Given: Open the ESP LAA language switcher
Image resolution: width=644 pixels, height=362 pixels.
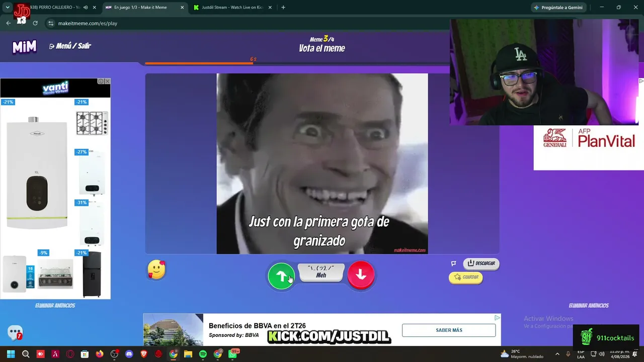Looking at the screenshot, I should 581,354.
